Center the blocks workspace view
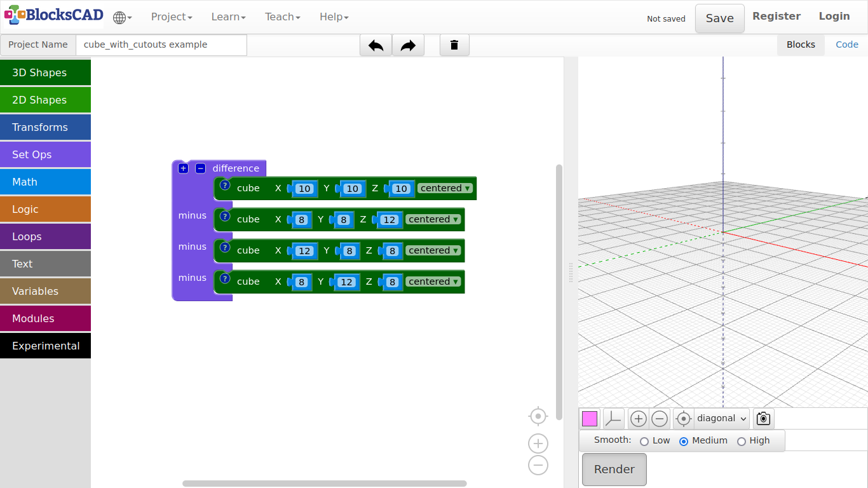Screen dimensions: 868x488 tap(538, 416)
